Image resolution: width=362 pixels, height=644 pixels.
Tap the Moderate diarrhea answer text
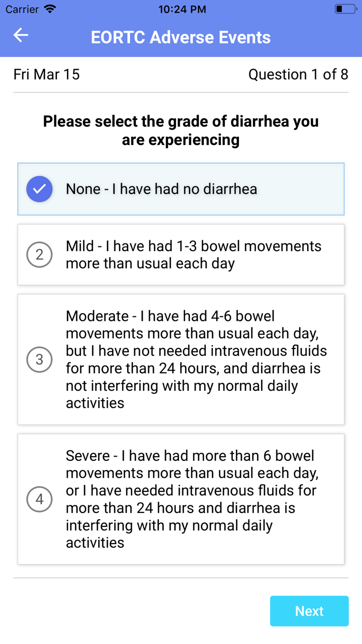point(197,359)
